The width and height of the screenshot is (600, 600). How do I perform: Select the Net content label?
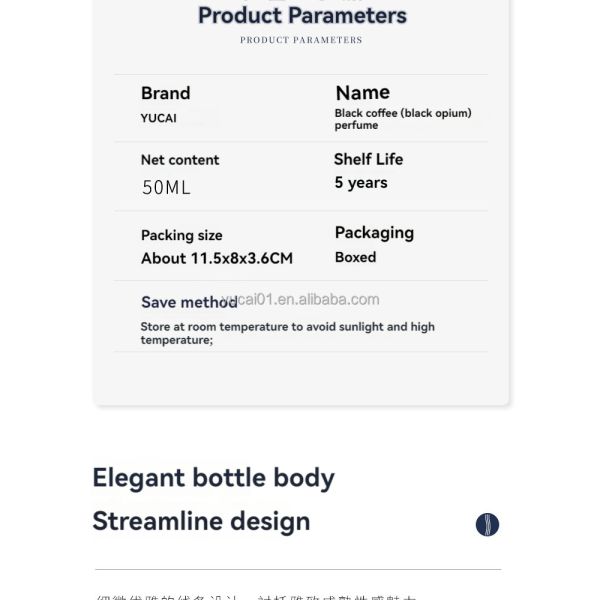(x=180, y=160)
